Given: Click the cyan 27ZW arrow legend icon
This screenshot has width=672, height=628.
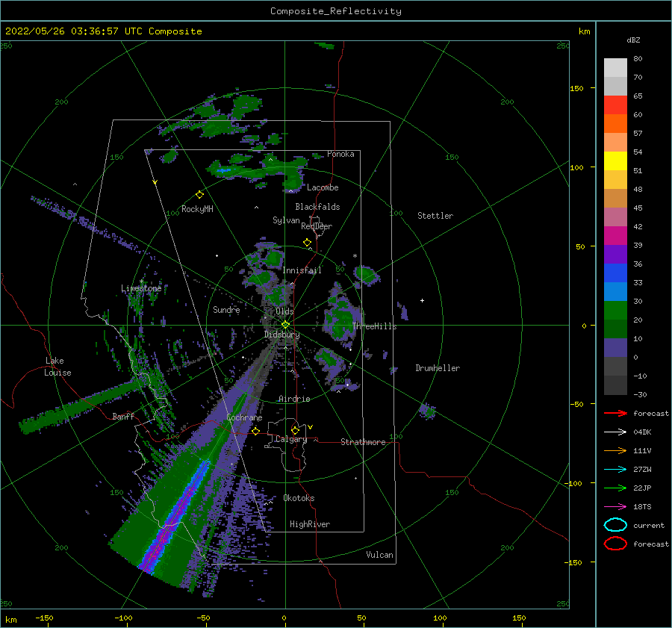Looking at the screenshot, I should [x=615, y=470].
